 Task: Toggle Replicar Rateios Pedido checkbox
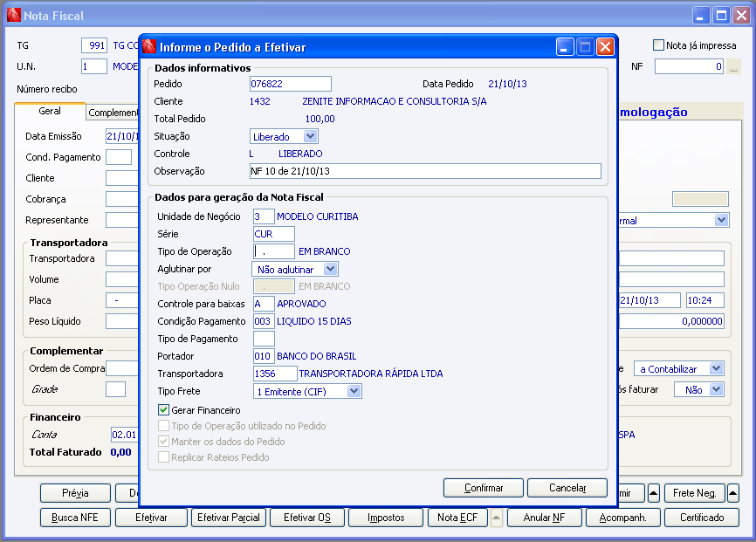click(164, 457)
